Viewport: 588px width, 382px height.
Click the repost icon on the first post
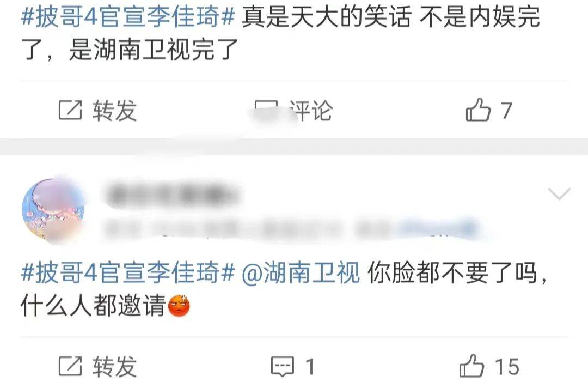point(70,110)
